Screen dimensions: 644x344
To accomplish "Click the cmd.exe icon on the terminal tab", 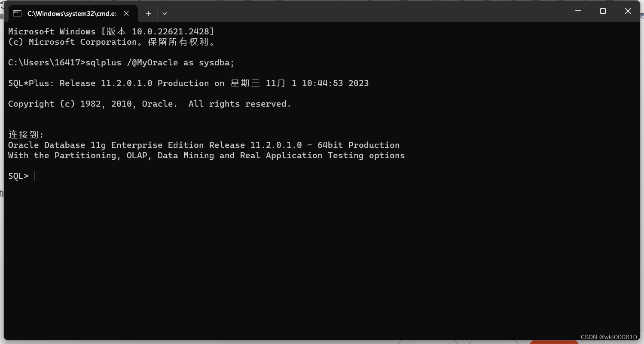I will coord(17,13).
